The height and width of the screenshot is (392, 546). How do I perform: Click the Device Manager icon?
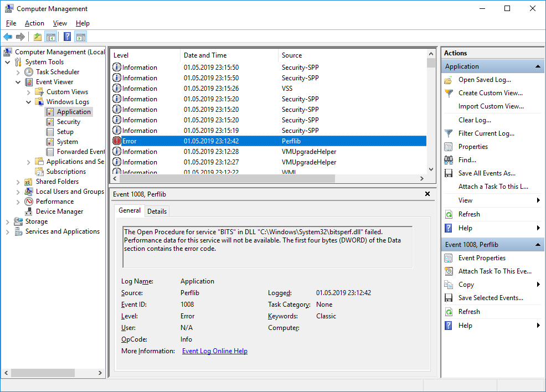pyautogui.click(x=29, y=212)
